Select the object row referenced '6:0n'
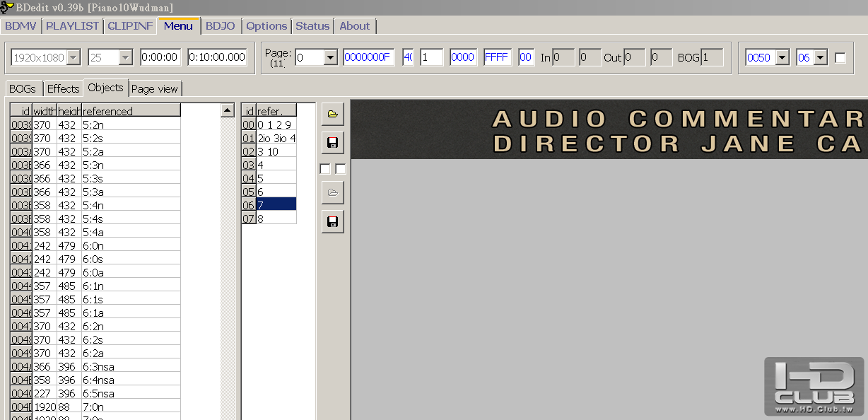 tap(95, 245)
